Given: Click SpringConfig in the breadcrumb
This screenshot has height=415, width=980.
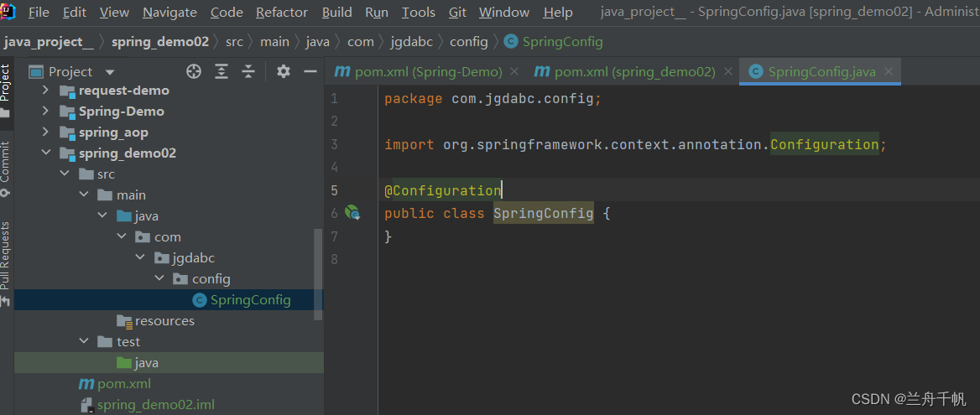Looking at the screenshot, I should [562, 42].
